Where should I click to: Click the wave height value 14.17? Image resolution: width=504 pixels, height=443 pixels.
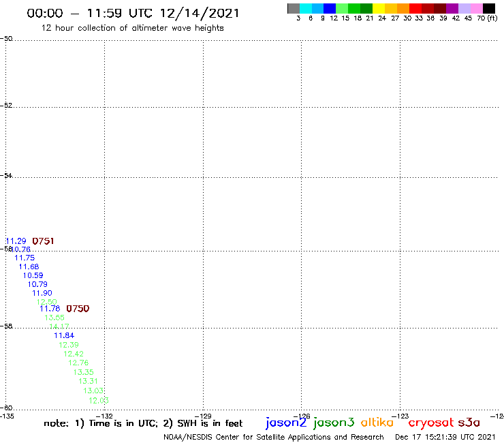tap(59, 326)
